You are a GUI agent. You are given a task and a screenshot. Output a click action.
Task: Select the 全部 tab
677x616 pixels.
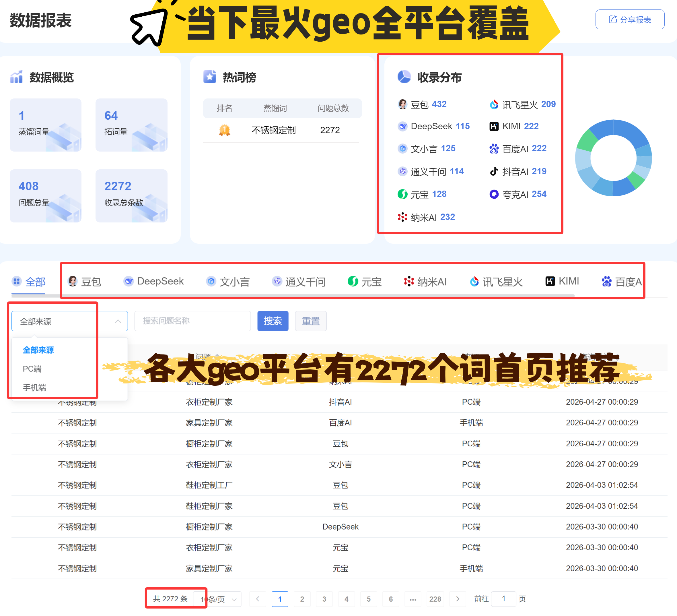[x=29, y=282]
